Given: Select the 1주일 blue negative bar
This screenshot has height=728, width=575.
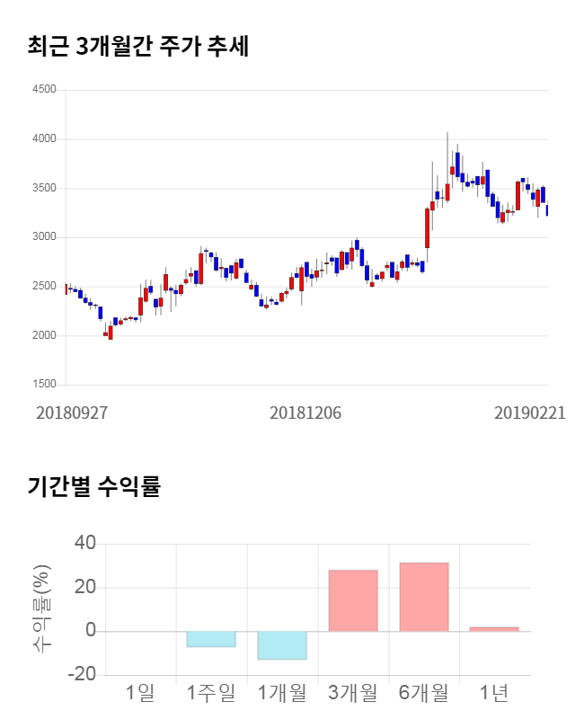Looking at the screenshot, I should [x=211, y=639].
